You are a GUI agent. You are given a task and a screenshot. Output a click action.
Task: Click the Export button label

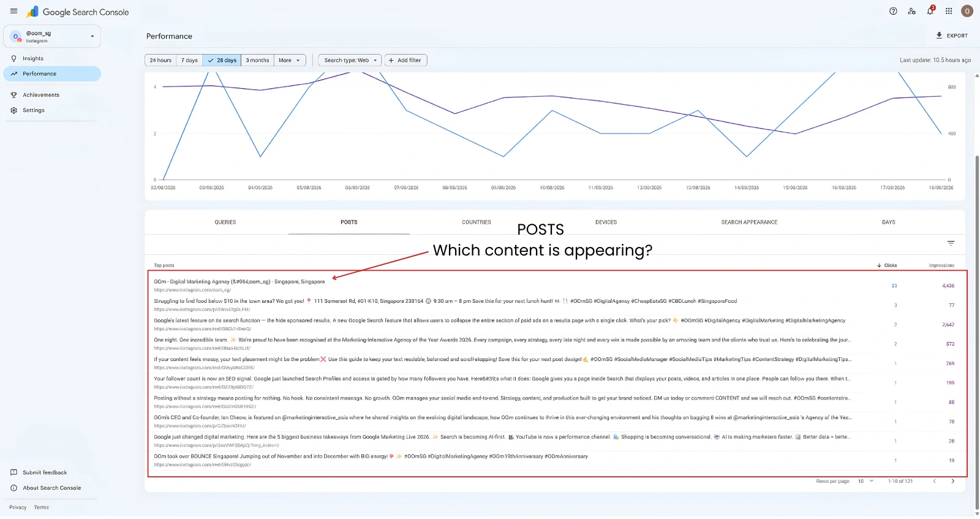pyautogui.click(x=957, y=36)
